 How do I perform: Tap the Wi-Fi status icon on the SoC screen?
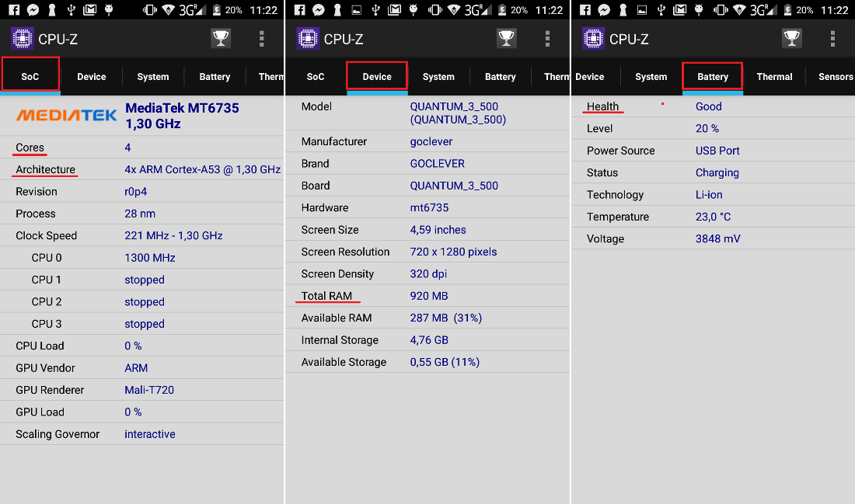click(x=169, y=10)
